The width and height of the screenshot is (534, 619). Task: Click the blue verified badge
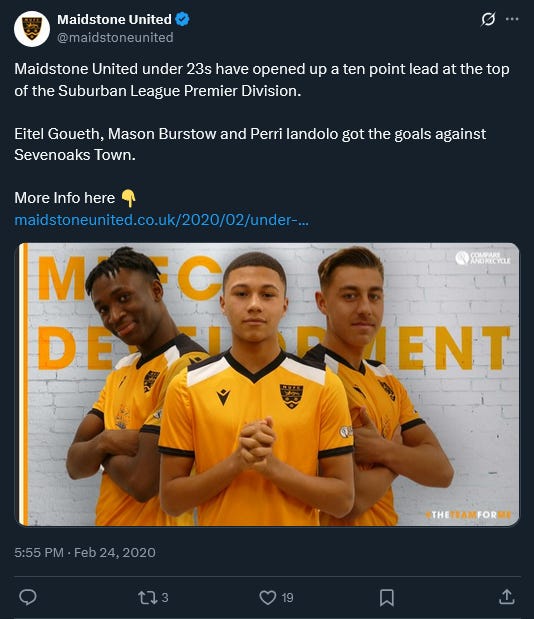pos(182,19)
